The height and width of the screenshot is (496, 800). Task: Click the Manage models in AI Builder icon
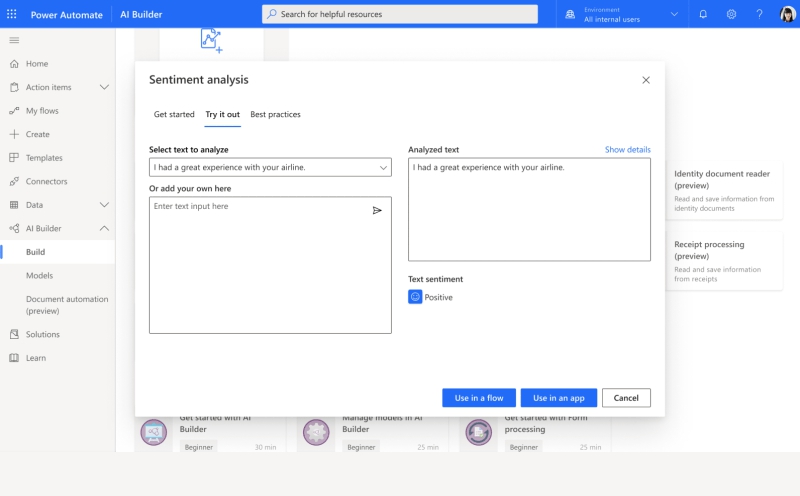pos(316,432)
